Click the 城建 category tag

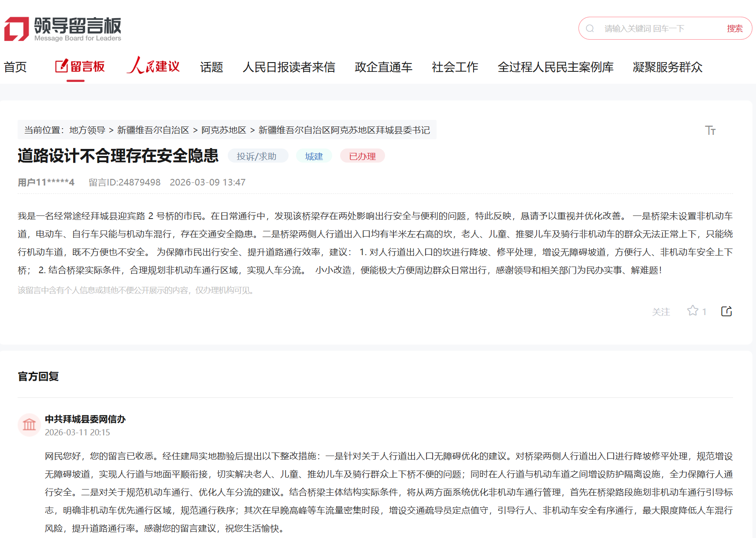(314, 156)
